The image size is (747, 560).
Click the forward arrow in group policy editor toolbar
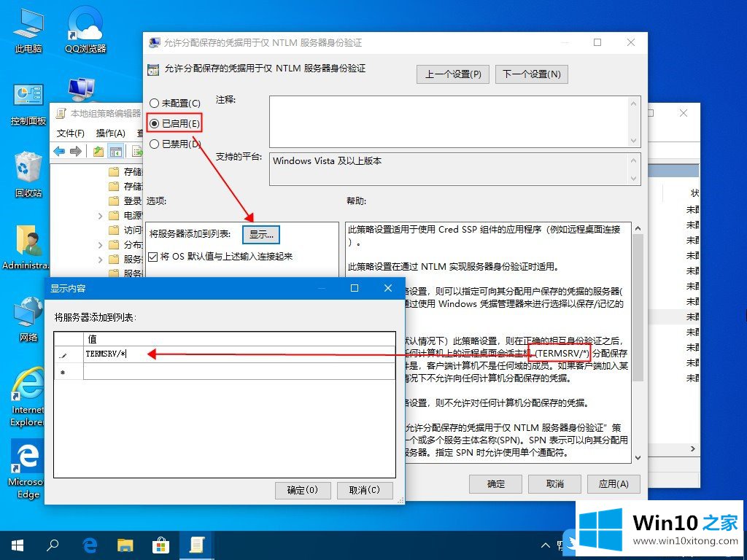[x=76, y=152]
